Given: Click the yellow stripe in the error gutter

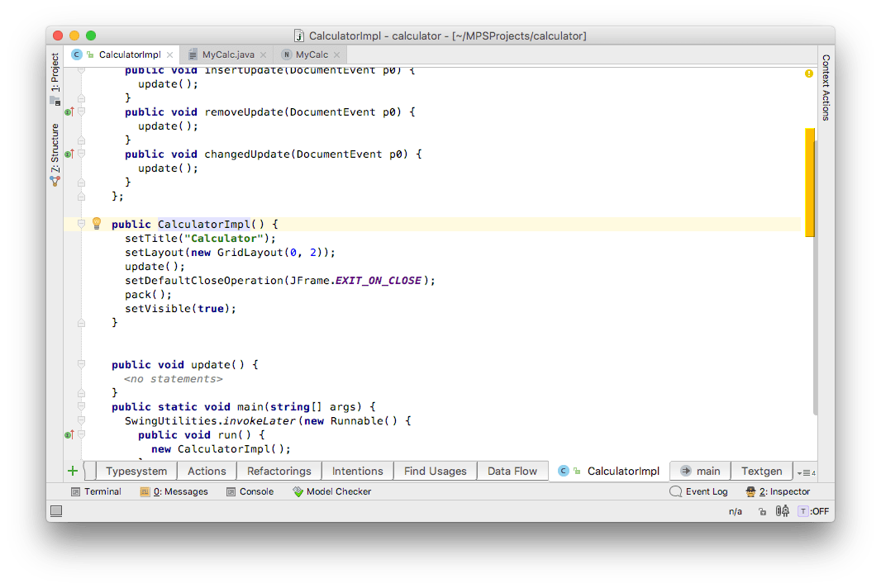Looking at the screenshot, I should [810, 182].
